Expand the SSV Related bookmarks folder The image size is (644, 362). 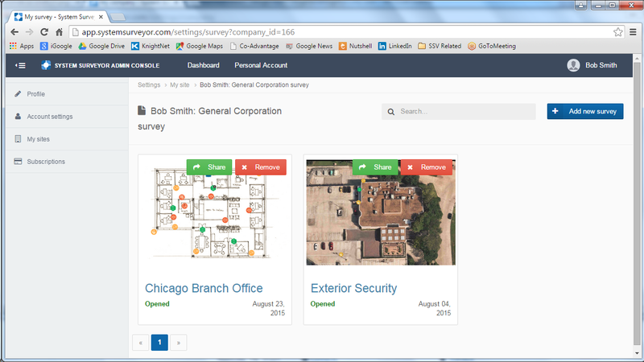click(440, 46)
